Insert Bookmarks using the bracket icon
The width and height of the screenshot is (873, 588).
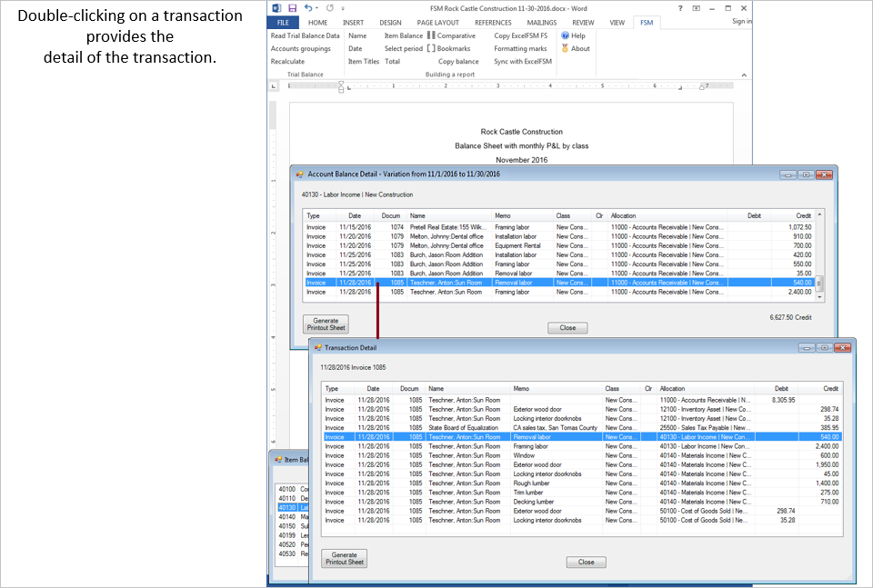pos(448,48)
